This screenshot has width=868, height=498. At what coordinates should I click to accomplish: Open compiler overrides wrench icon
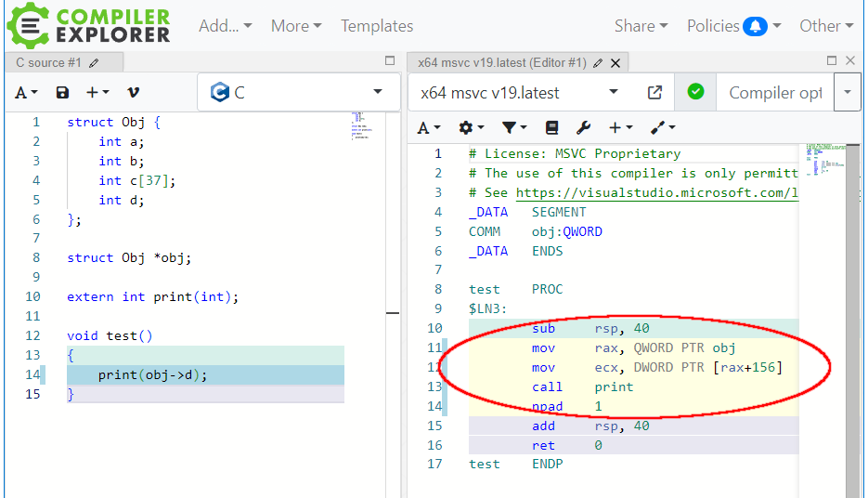click(x=583, y=128)
